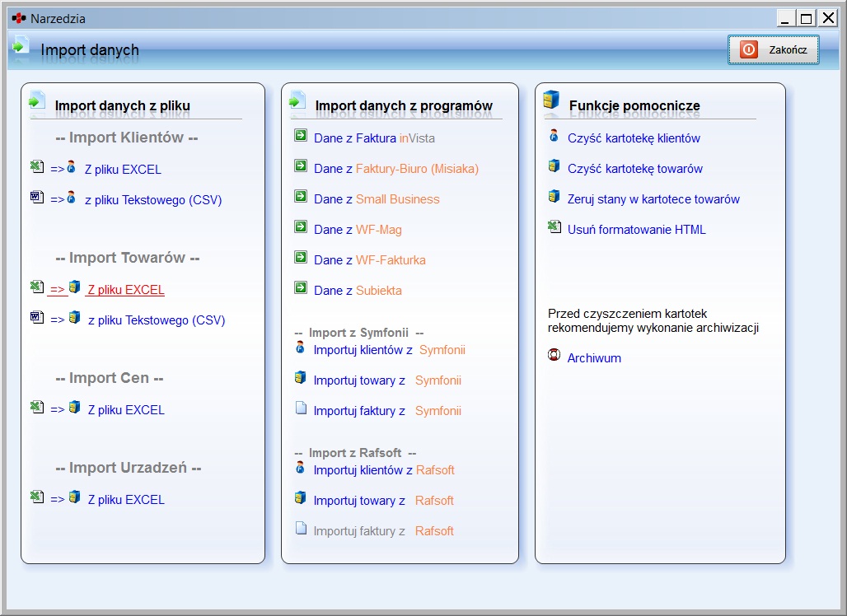Open Import Cen Z pliku EXCEL link
This screenshot has width=847, height=616.
click(x=126, y=410)
